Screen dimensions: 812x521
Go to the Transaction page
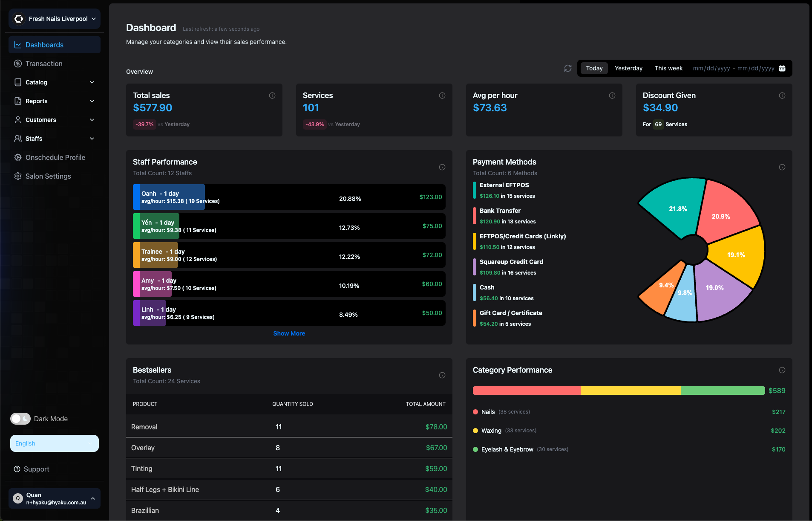(x=44, y=64)
